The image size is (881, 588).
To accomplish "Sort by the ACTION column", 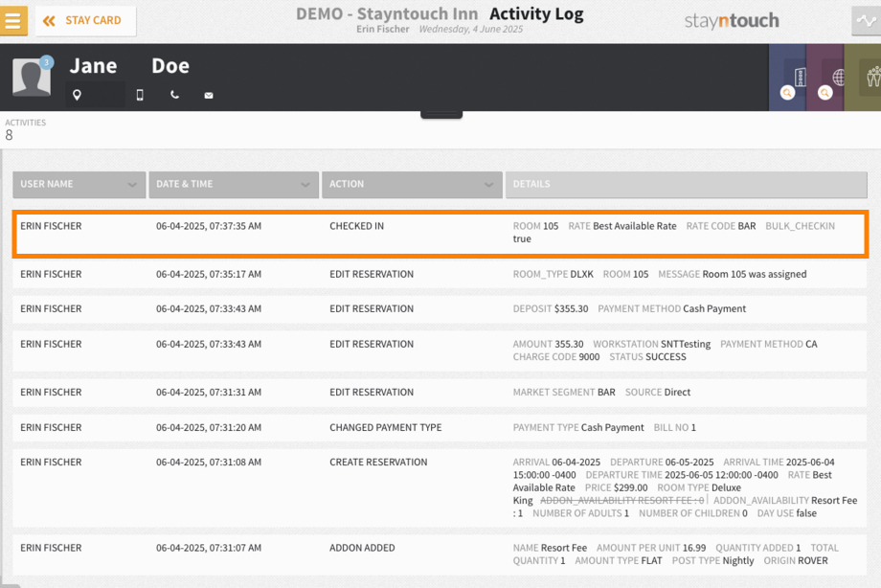I will [412, 185].
